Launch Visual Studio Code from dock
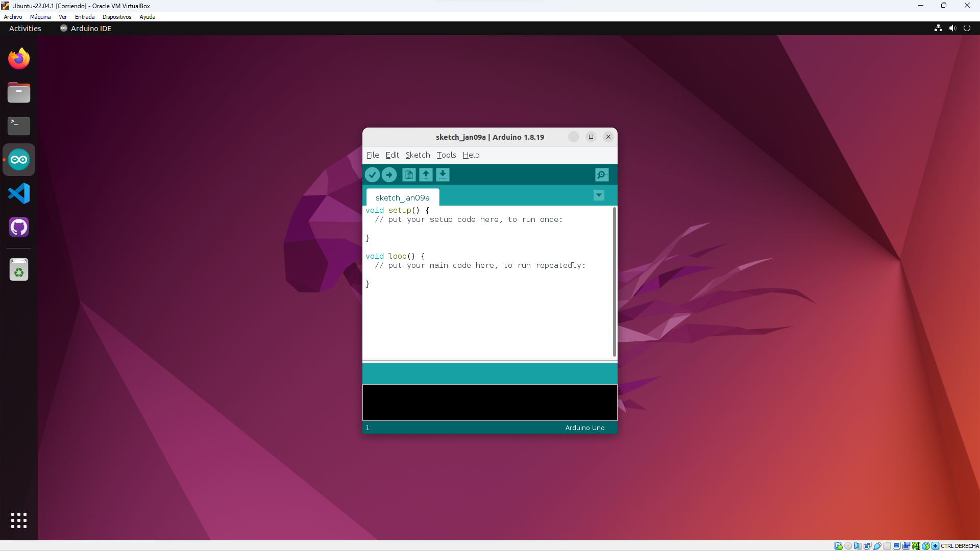 pos(19,193)
